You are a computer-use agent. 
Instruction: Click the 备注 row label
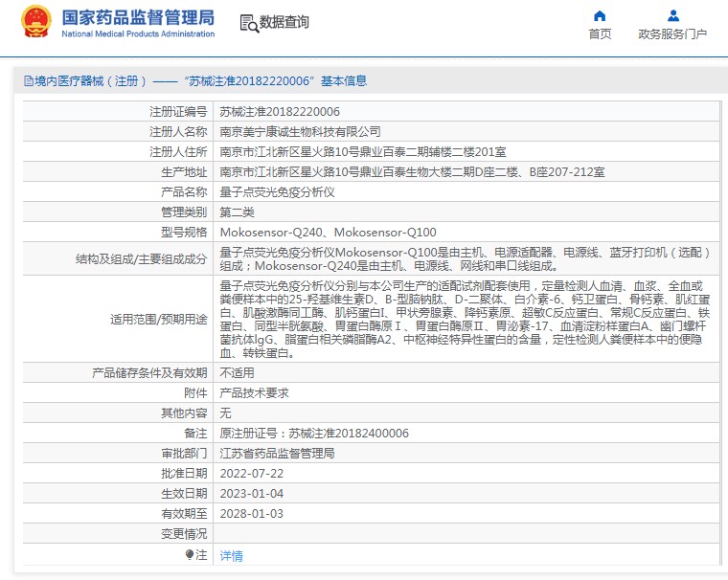click(195, 433)
